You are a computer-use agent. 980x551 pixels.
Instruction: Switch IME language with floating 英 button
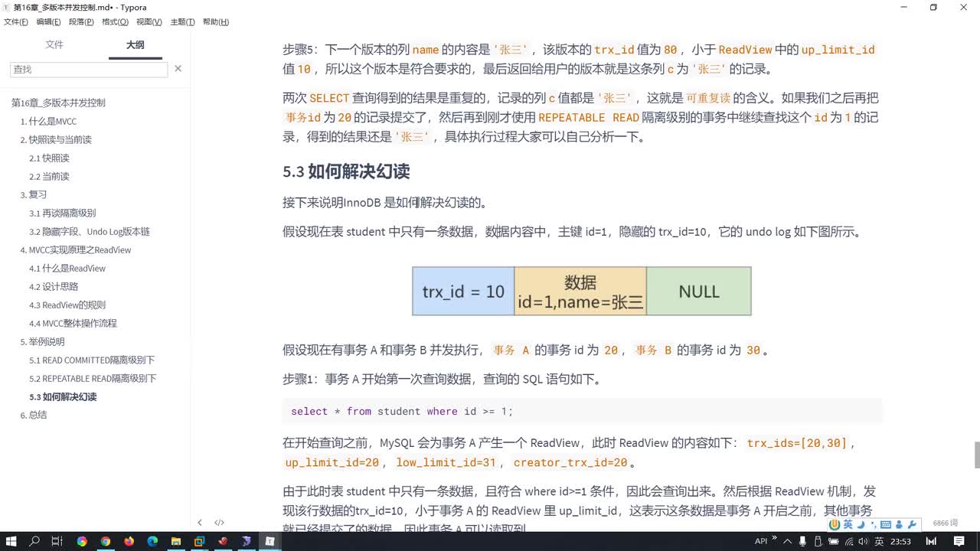click(848, 524)
